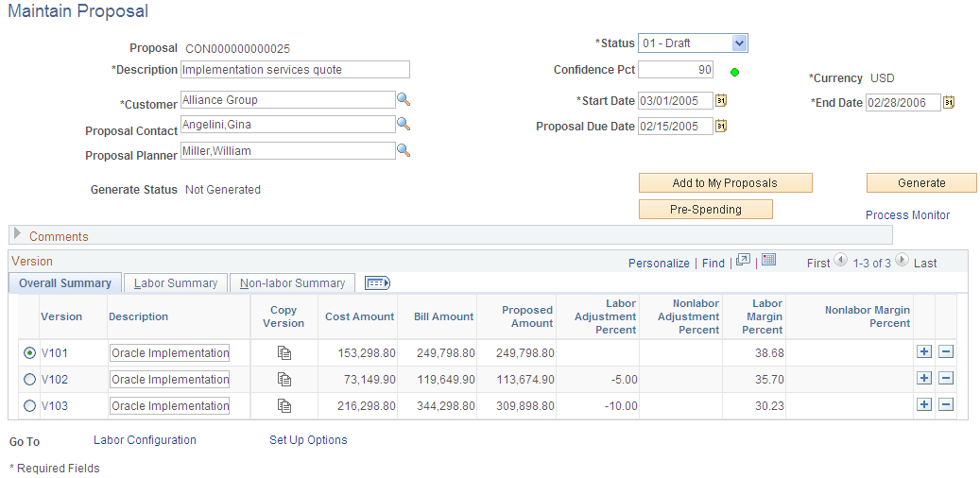
Task: Click Cost Amount column header
Action: tap(360, 316)
